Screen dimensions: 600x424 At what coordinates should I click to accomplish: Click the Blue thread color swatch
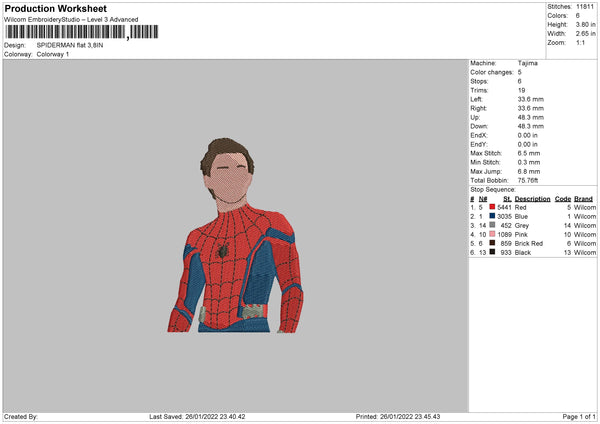click(492, 216)
